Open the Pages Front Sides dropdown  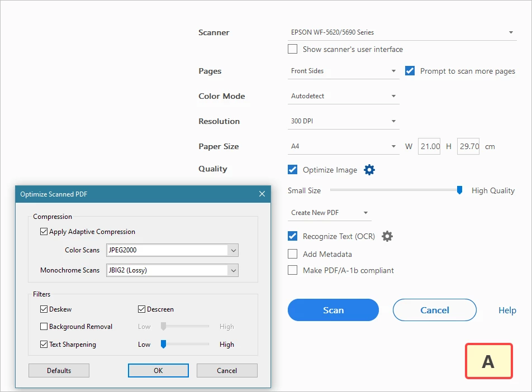coord(343,71)
